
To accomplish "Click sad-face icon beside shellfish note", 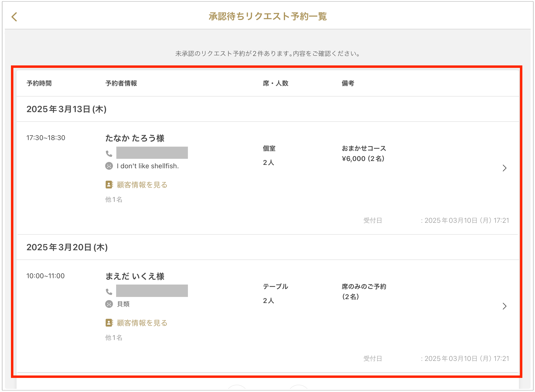I will (109, 166).
